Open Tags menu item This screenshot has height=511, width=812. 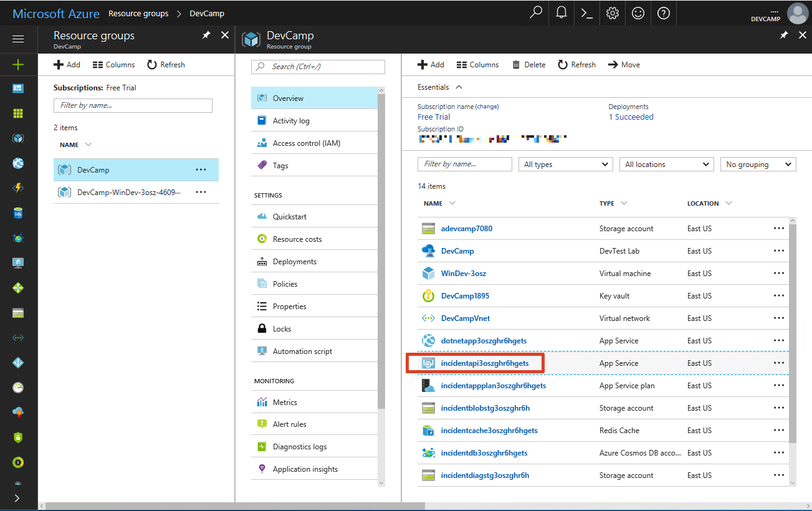(x=314, y=165)
